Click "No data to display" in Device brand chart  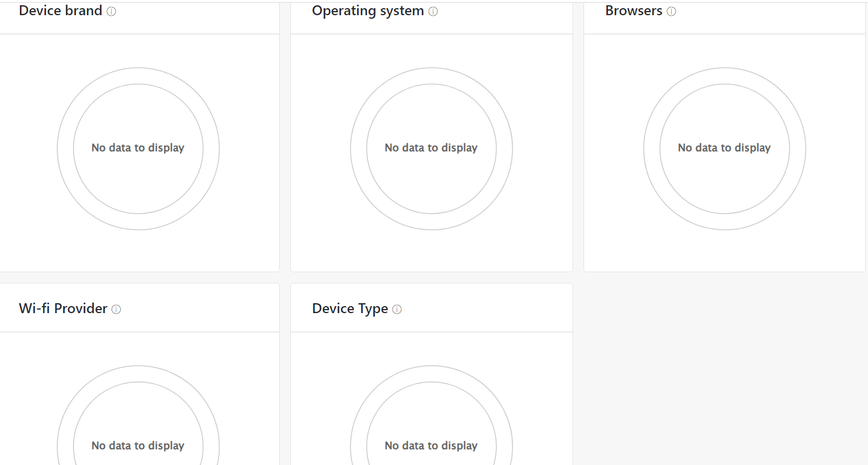click(x=138, y=148)
